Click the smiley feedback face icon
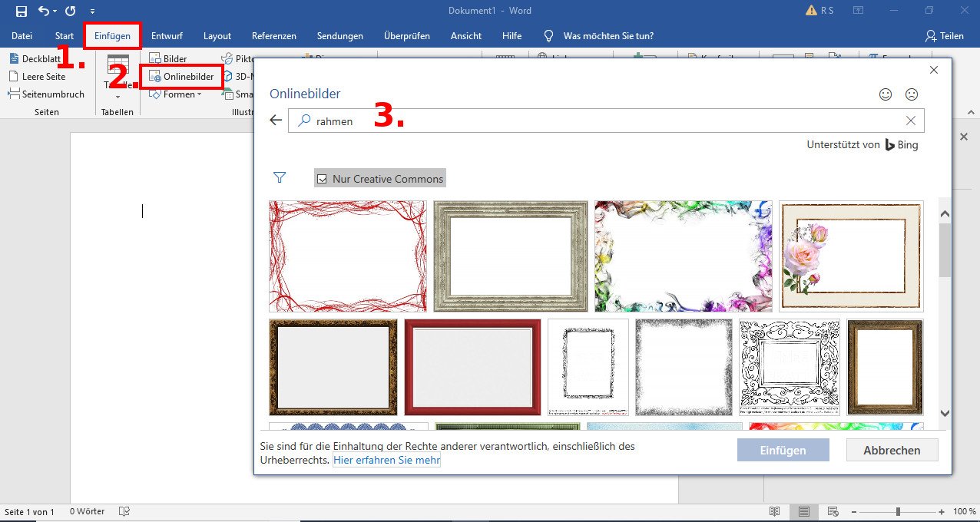980x522 pixels. 886,94
